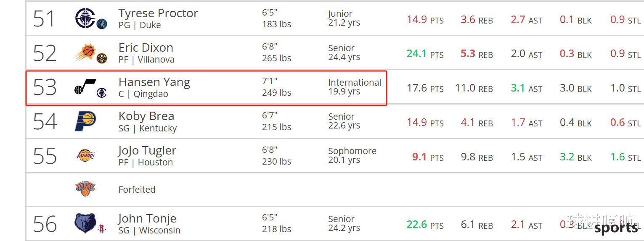Click the Clippers logo beside Tyrese Proctor

(x=85, y=18)
